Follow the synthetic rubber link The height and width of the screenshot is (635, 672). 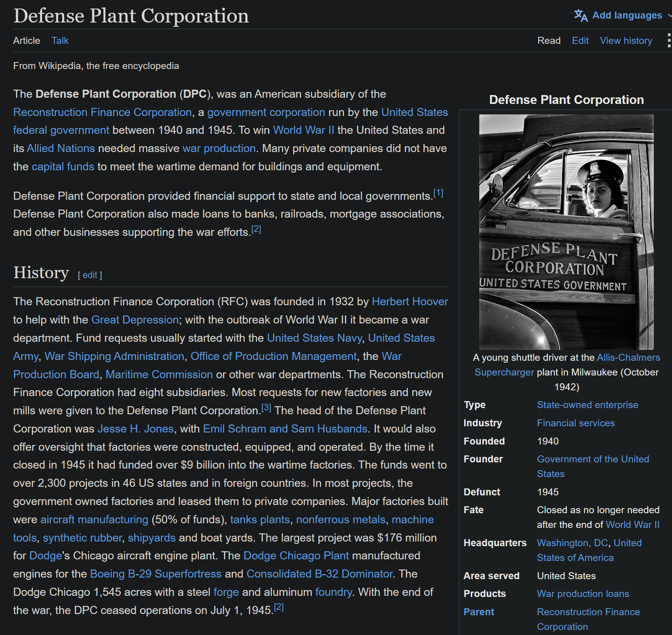[83, 538]
